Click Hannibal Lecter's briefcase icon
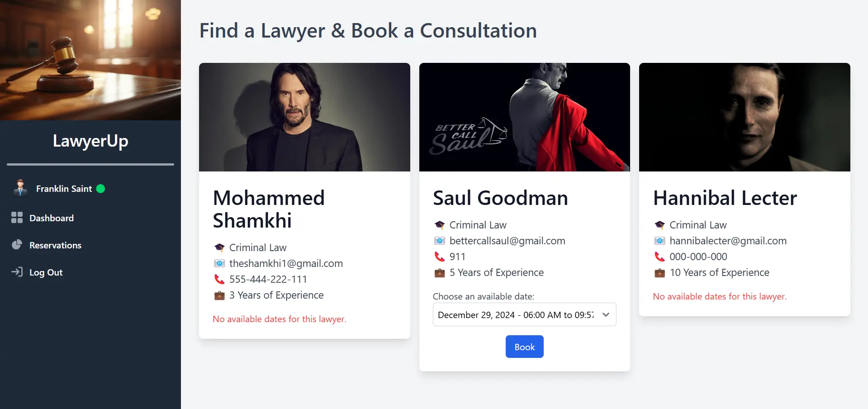This screenshot has width=868, height=409. [659, 273]
